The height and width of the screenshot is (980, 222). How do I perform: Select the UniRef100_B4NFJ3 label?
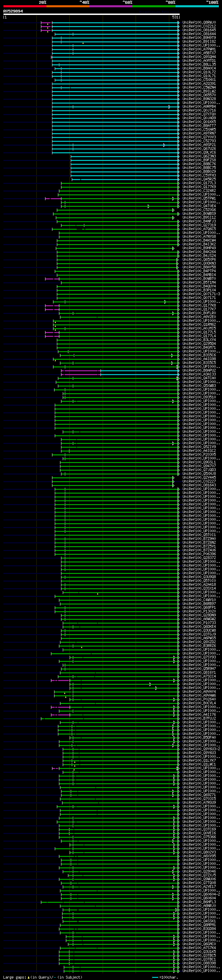click(199, 221)
